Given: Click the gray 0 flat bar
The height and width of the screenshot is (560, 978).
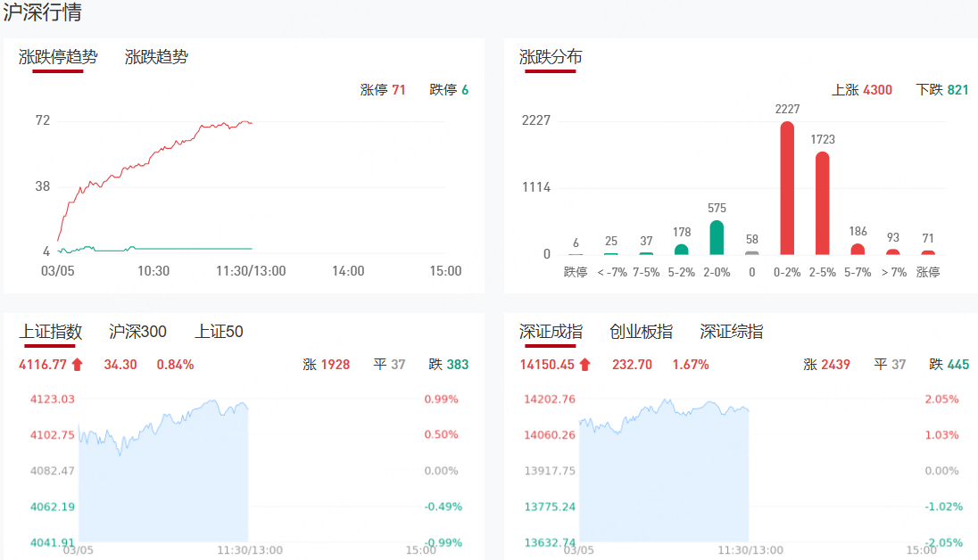Looking at the screenshot, I should click(x=751, y=252).
